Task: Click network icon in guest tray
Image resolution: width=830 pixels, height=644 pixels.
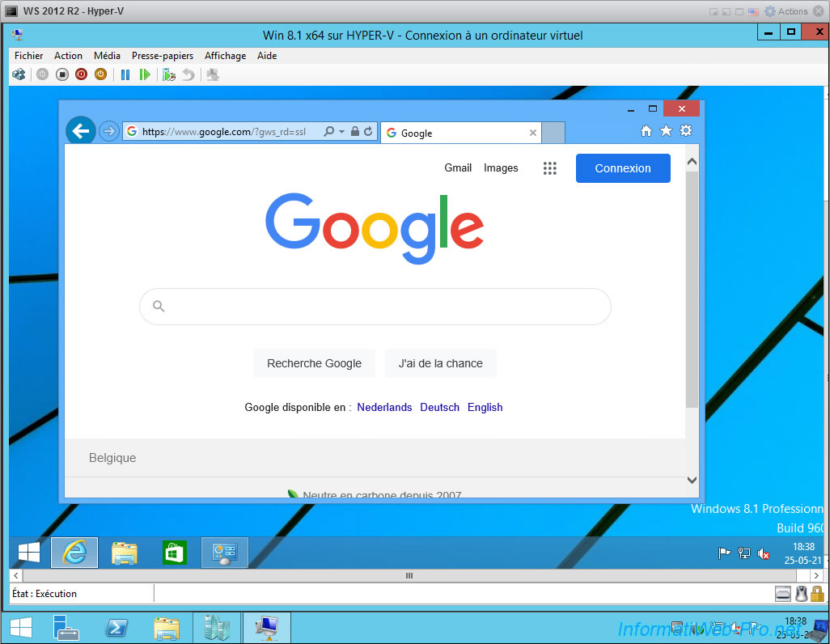Action: click(743, 553)
